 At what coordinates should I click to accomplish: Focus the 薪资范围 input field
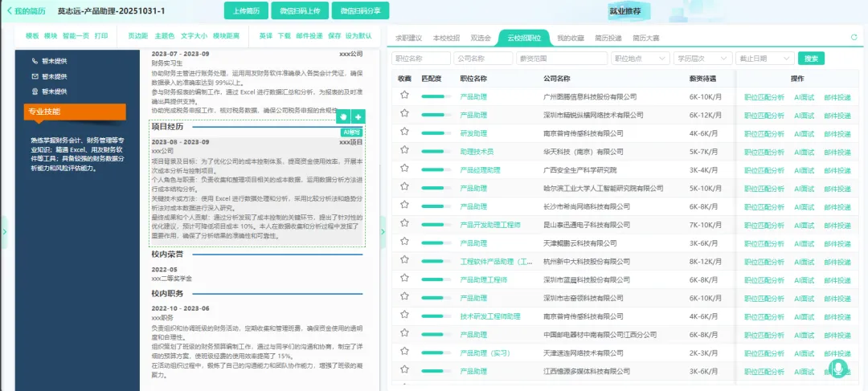(x=561, y=58)
